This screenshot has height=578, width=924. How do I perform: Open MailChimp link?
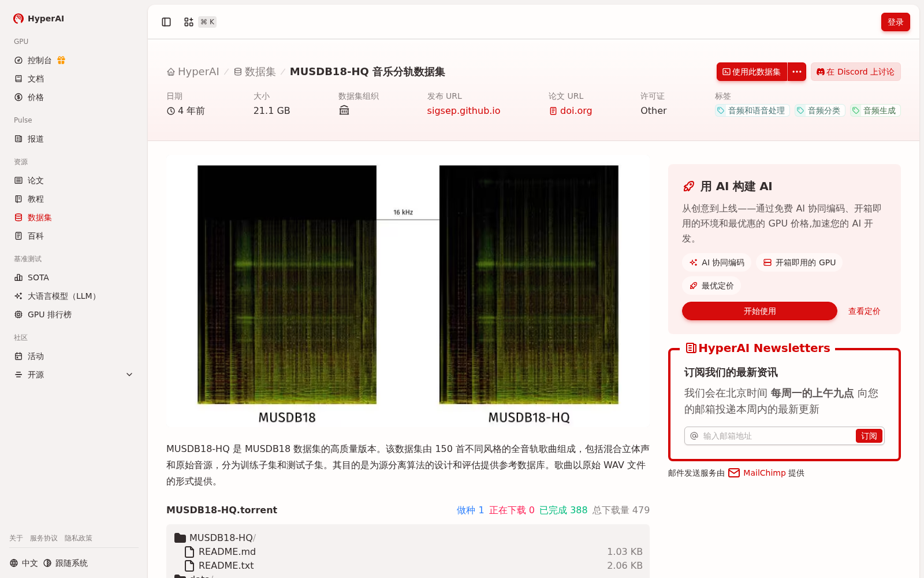[x=765, y=473]
